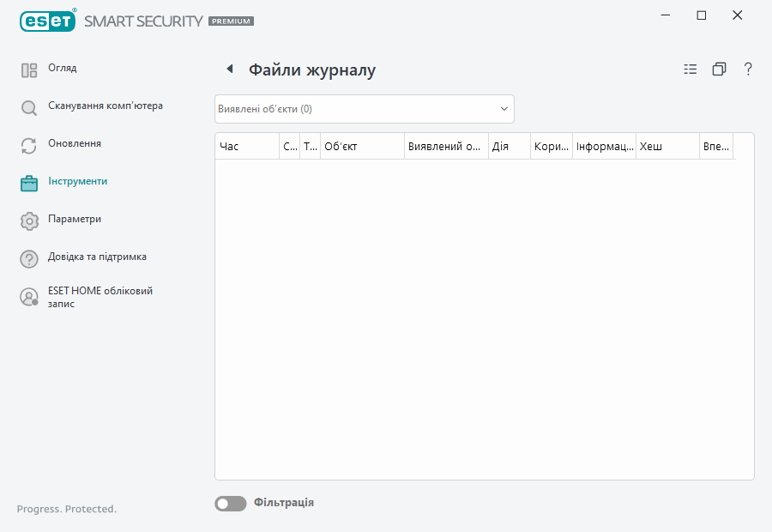Open the Параметри menu item
This screenshot has height=532, width=772.
[75, 219]
